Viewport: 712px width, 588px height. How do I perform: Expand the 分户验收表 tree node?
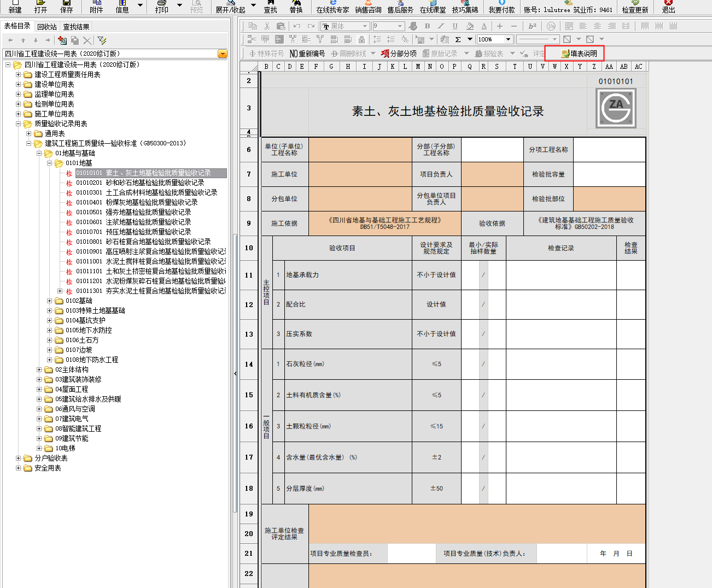(x=18, y=458)
